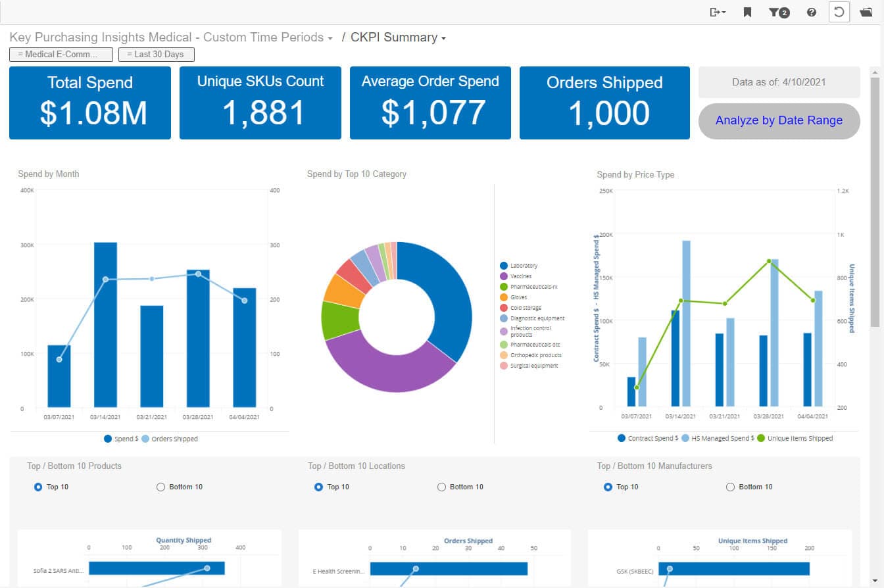
Task: Toggle Spend $ legend marker in Spend by Month
Action: coord(108,439)
